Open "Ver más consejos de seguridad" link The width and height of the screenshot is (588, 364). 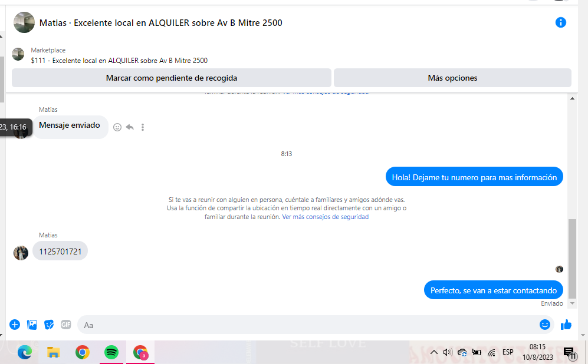(x=325, y=217)
